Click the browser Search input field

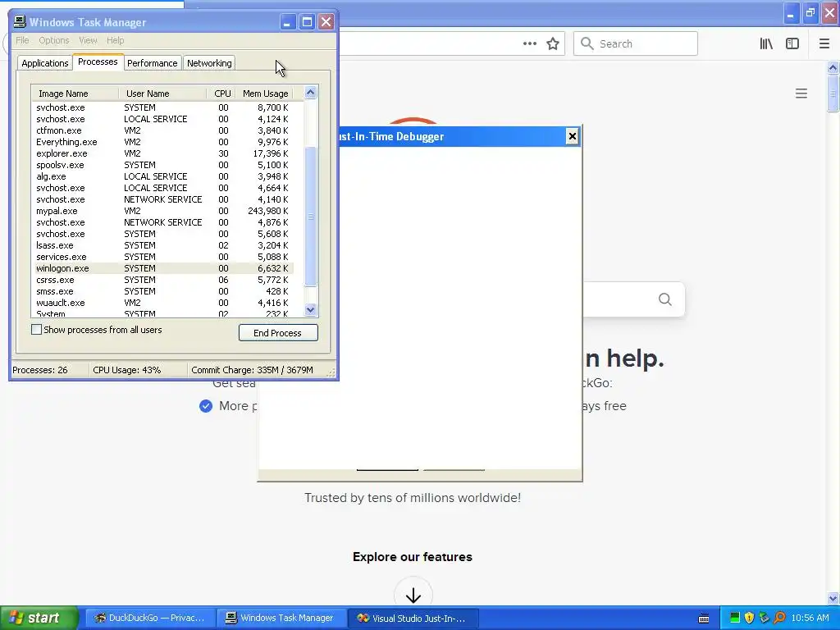click(636, 44)
